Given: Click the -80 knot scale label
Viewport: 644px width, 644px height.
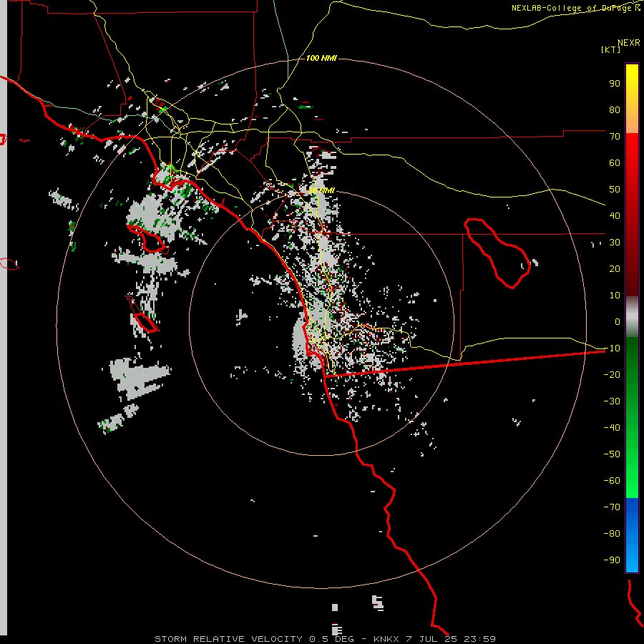Looking at the screenshot, I should (x=612, y=534).
